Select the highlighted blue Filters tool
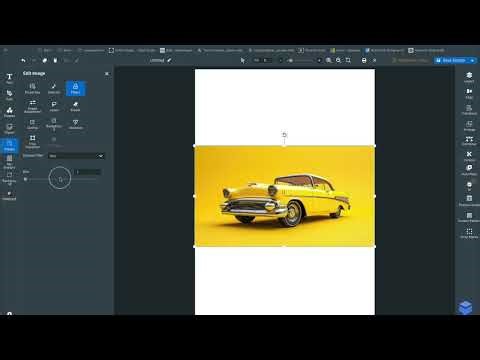The image size is (480, 360). pos(75,88)
